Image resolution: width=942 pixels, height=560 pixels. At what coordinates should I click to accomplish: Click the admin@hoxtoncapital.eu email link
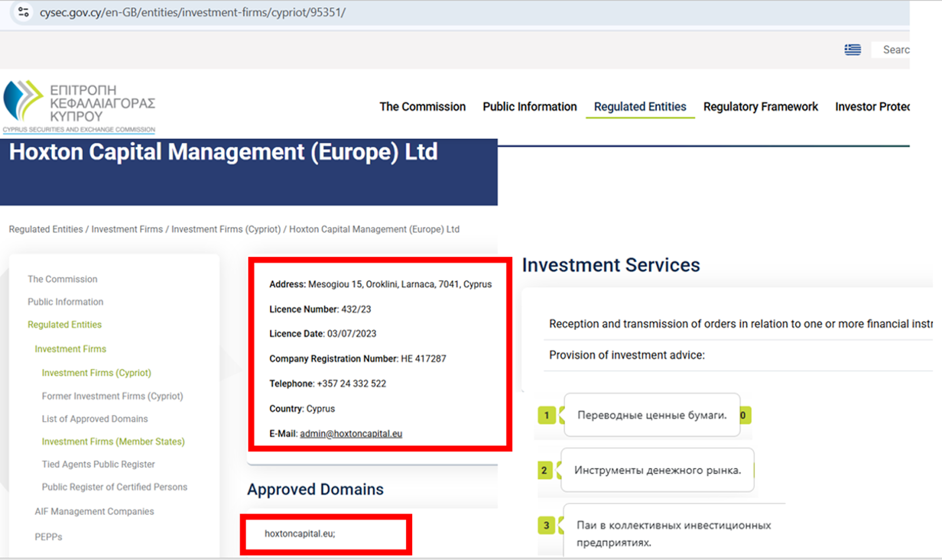351,434
